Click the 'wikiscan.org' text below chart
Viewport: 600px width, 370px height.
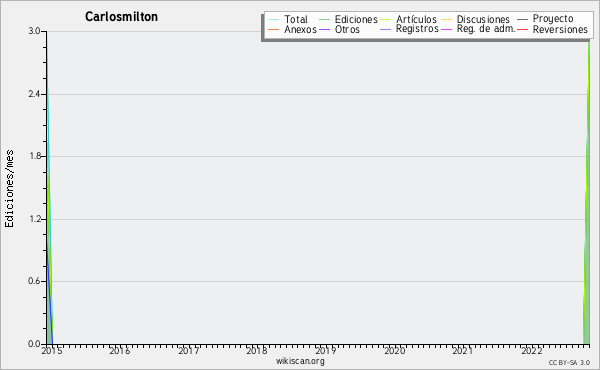pyautogui.click(x=300, y=361)
